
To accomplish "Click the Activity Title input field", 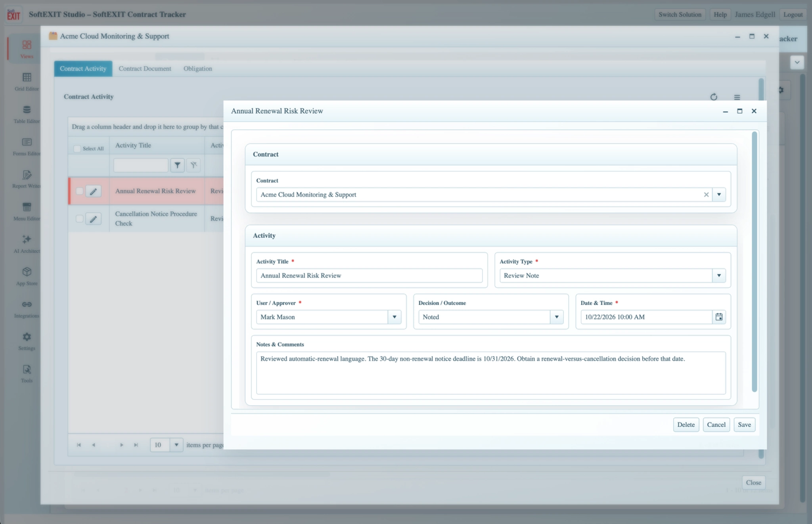I will click(x=369, y=275).
